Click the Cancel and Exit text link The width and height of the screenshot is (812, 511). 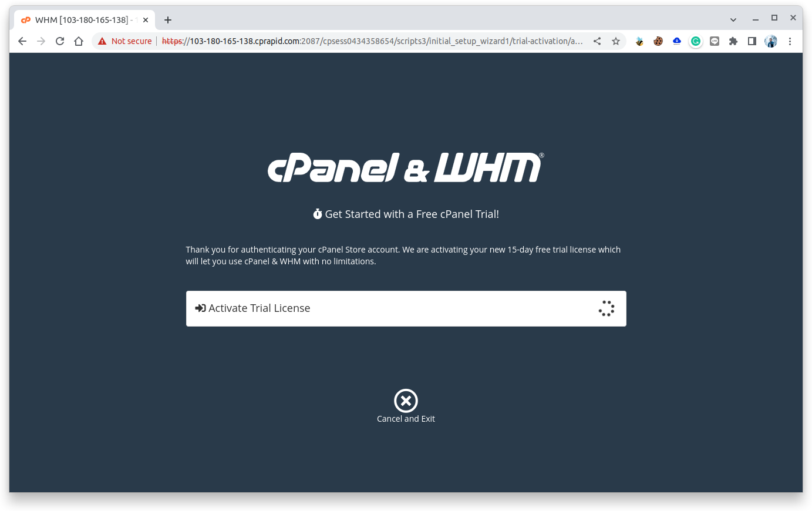(406, 419)
